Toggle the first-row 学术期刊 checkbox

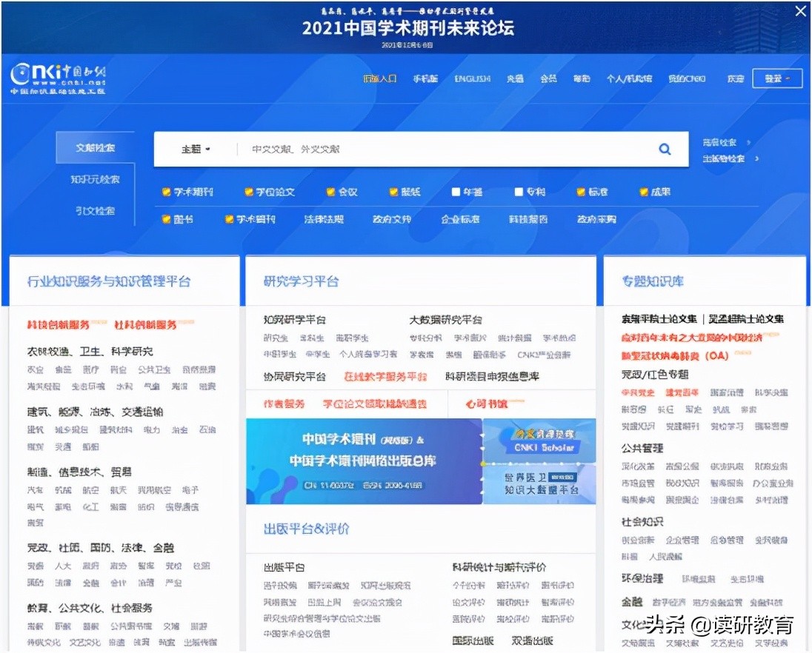click(166, 192)
